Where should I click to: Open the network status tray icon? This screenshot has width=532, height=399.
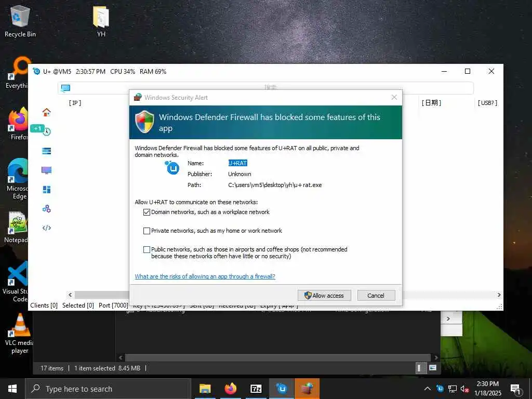tap(453, 389)
